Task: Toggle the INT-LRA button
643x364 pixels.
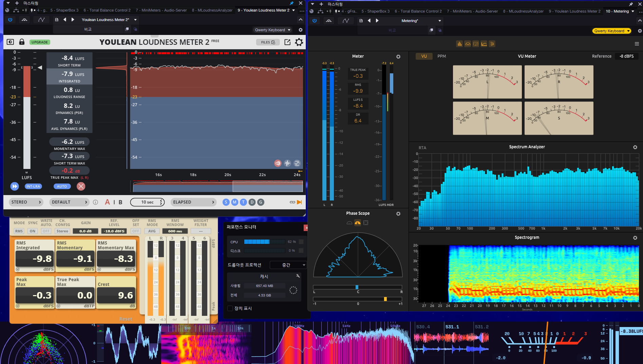Action: [33, 186]
